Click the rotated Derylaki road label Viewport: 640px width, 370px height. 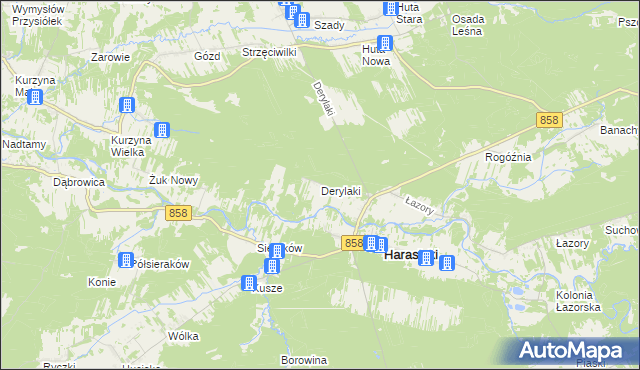324,98
